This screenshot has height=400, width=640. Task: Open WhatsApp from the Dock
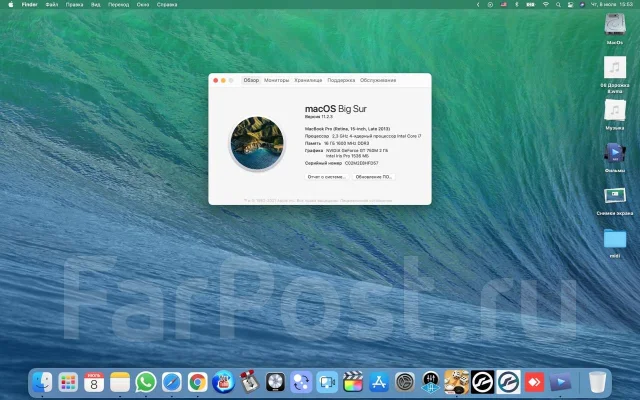coord(146,382)
